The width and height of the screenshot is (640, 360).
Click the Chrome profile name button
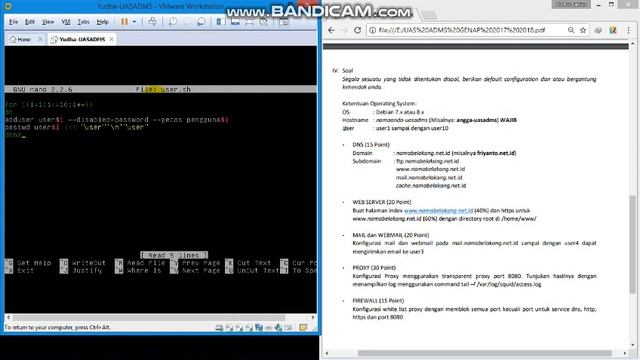coord(571,4)
